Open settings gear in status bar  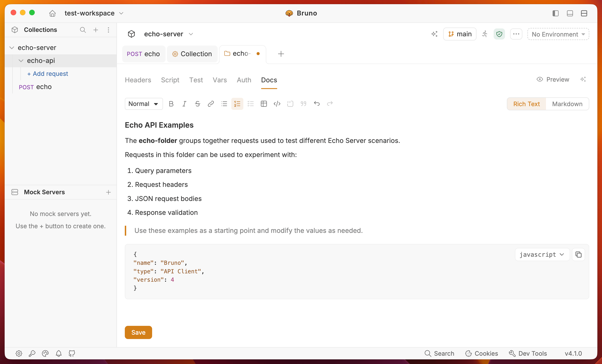click(x=19, y=353)
